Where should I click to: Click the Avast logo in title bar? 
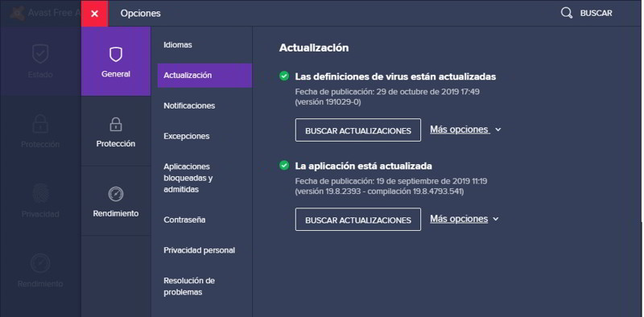point(16,13)
